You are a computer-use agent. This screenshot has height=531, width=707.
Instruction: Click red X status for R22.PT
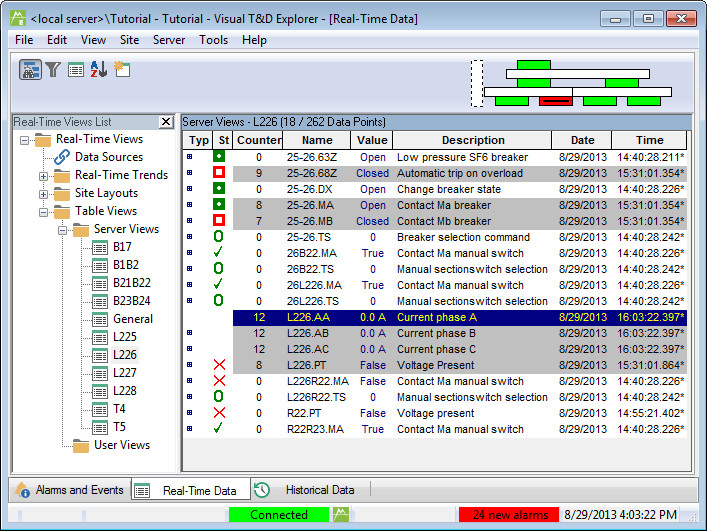tap(219, 412)
